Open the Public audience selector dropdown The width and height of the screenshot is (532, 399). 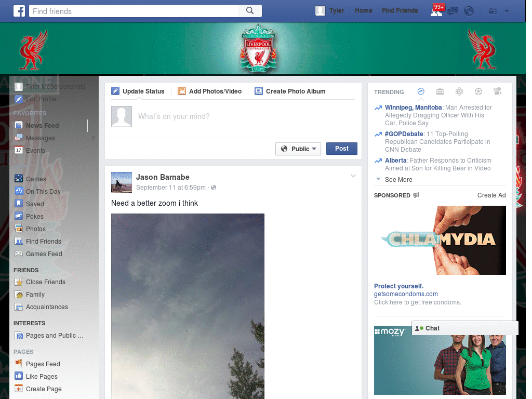pyautogui.click(x=298, y=149)
